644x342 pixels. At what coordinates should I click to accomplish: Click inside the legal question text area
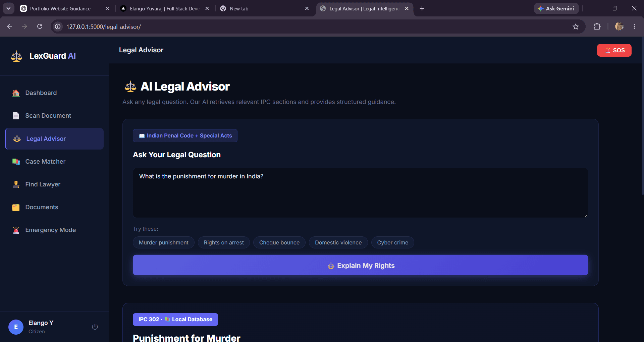[361, 193]
